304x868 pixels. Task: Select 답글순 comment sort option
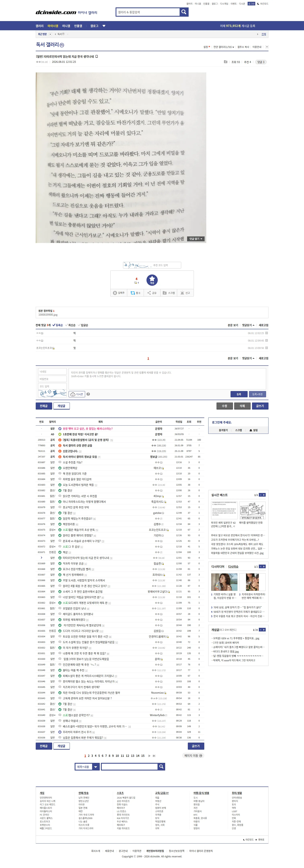[x=83, y=325]
